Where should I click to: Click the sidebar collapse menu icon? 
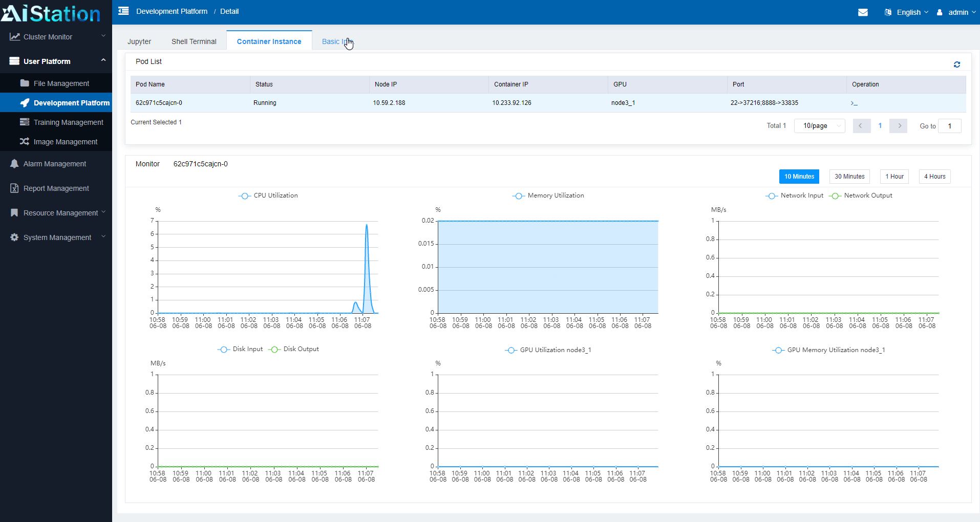point(123,11)
